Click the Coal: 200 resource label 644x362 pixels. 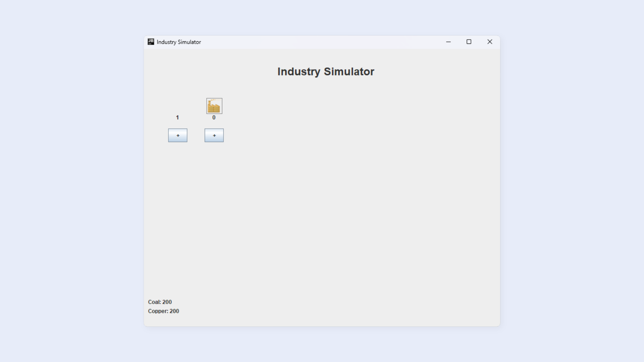(160, 302)
